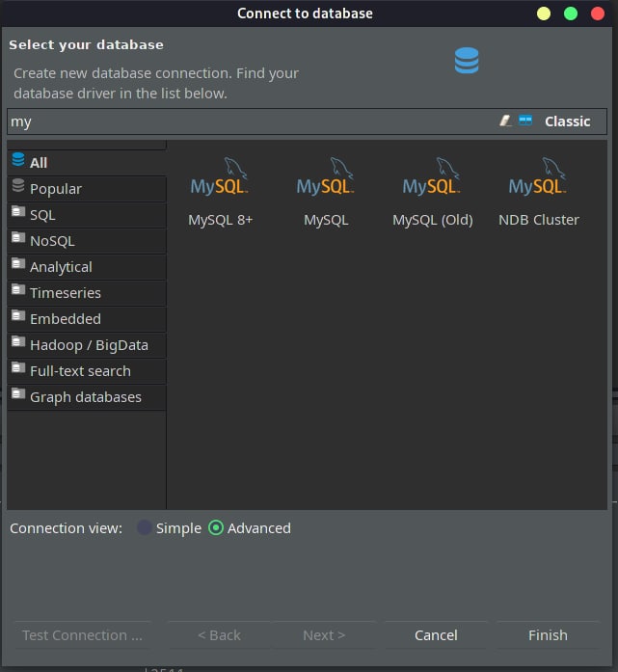Choose the MySQL driver icon
Image resolution: width=618 pixels, height=672 pixels.
coord(326,177)
